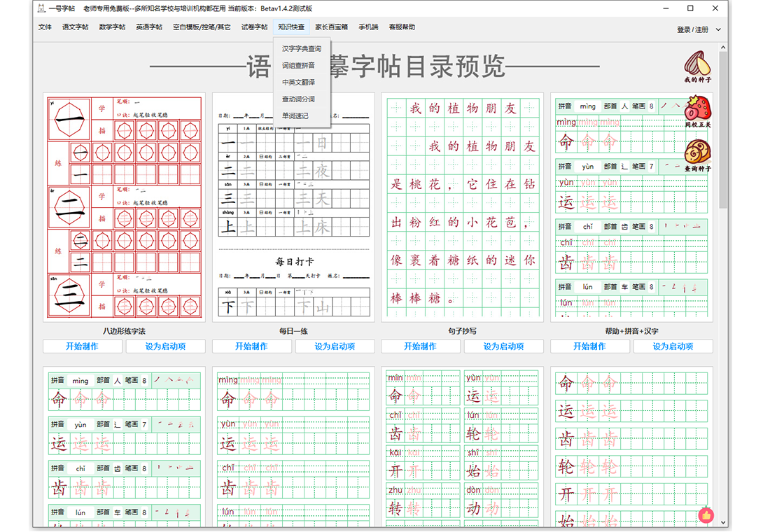The image size is (784, 532).
Task: Select the 八边形练字法 template thumbnail
Action: point(124,207)
